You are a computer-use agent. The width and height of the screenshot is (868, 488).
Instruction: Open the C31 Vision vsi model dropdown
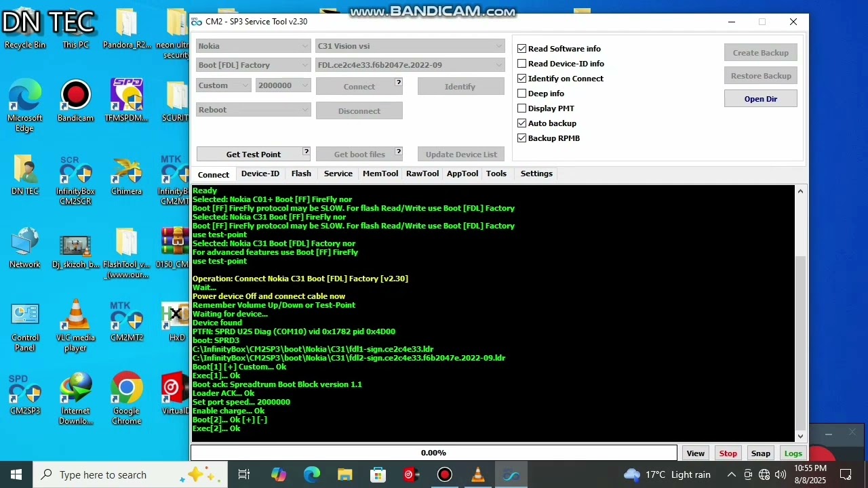(x=410, y=46)
